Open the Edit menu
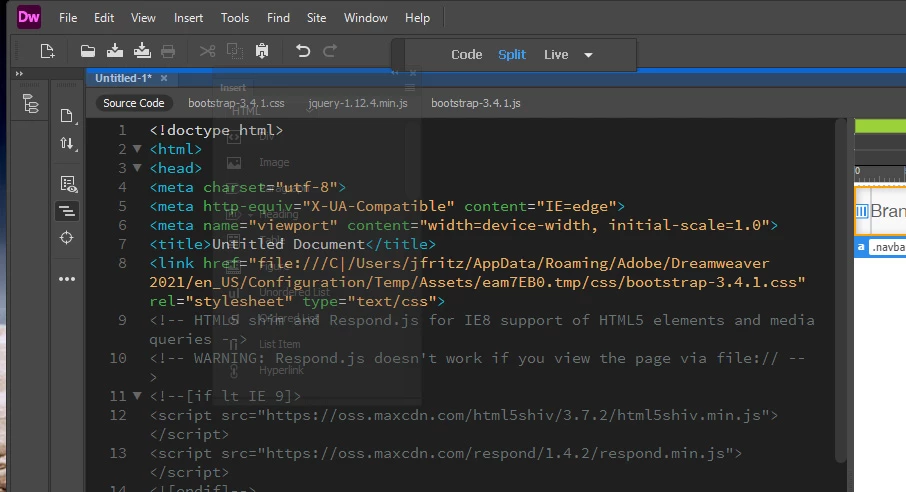 (104, 18)
